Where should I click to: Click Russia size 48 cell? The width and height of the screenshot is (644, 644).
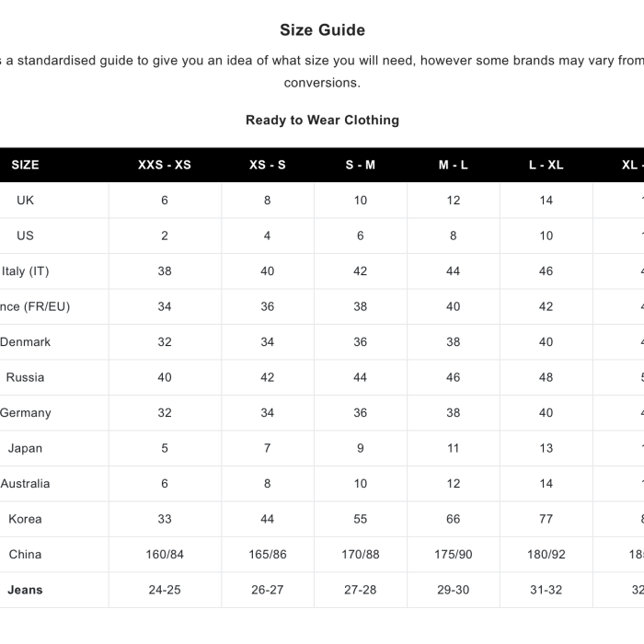pyautogui.click(x=546, y=377)
